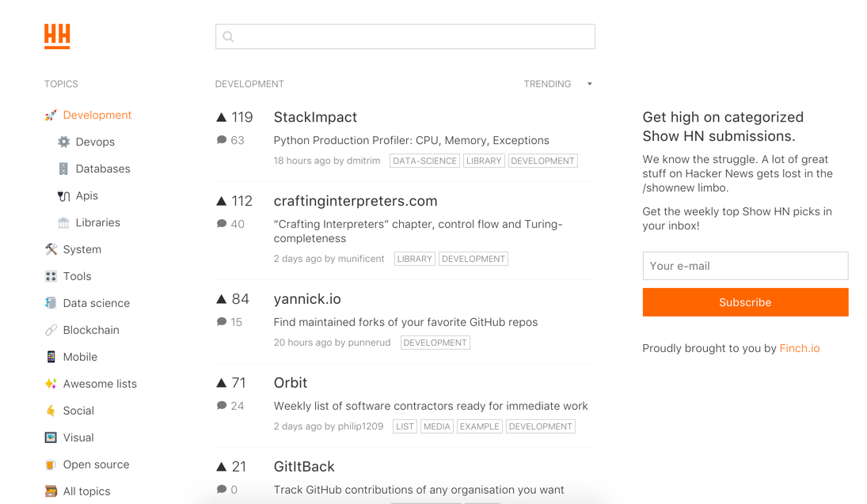Click the Development rocket icon
The height and width of the screenshot is (504, 867).
click(x=51, y=116)
